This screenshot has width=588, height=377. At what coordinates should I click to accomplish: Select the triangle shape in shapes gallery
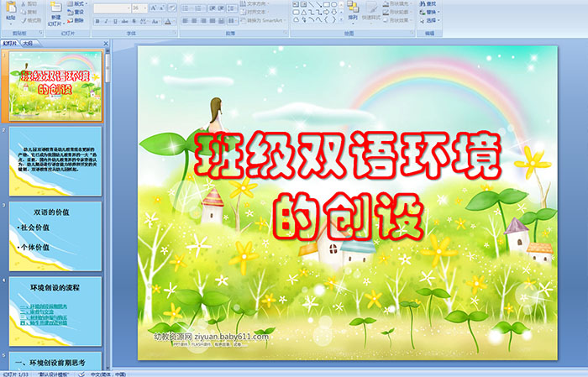[x=304, y=13]
